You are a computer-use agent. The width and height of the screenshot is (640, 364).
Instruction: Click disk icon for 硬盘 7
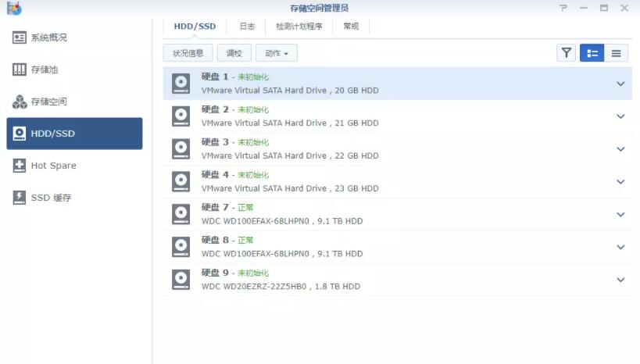coord(181,214)
